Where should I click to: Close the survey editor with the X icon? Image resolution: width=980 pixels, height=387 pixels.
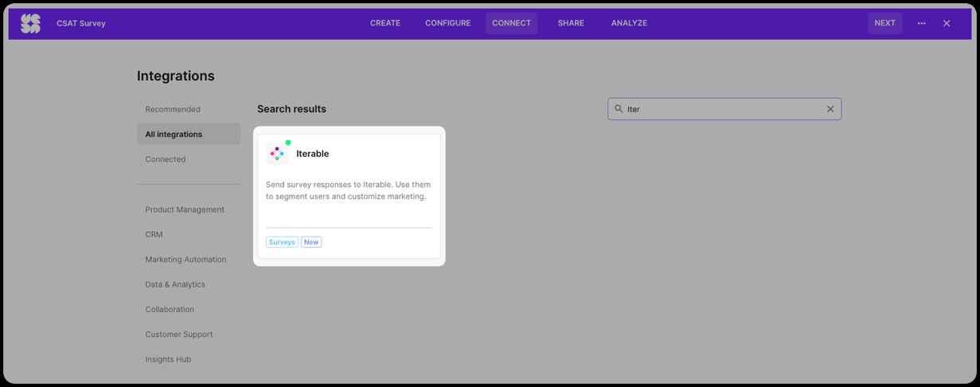click(947, 23)
